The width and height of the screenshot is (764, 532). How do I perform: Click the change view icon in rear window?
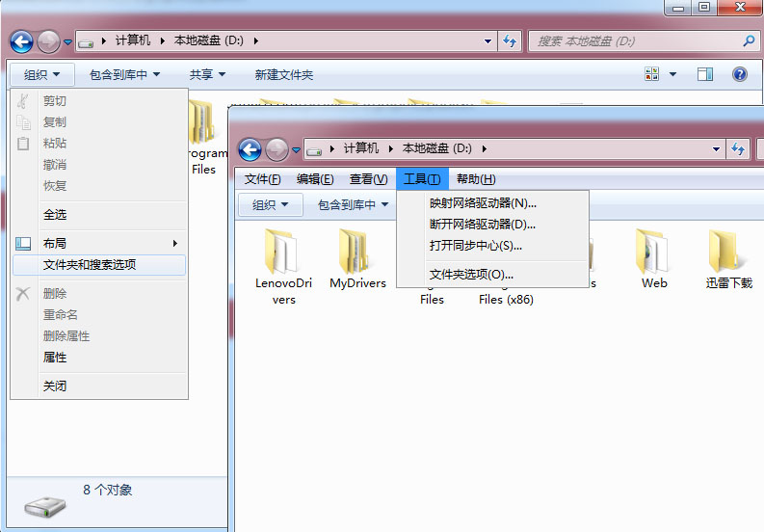[x=651, y=74]
